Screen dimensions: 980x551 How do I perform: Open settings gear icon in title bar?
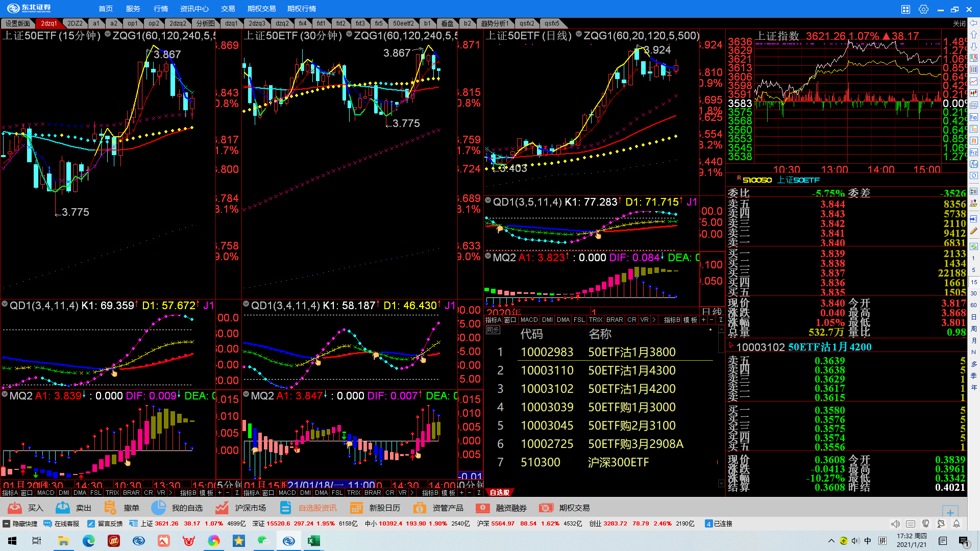coord(923,9)
